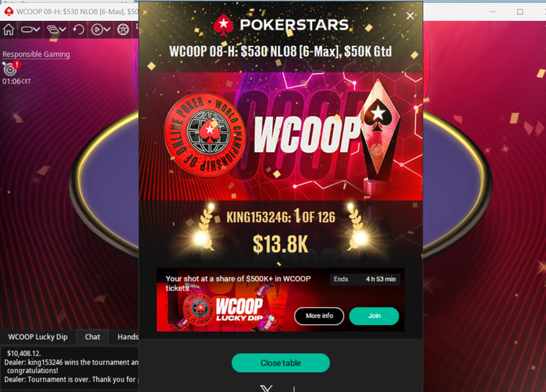Click the refresh arrow icon
This screenshot has height=392, width=546.
point(79,30)
